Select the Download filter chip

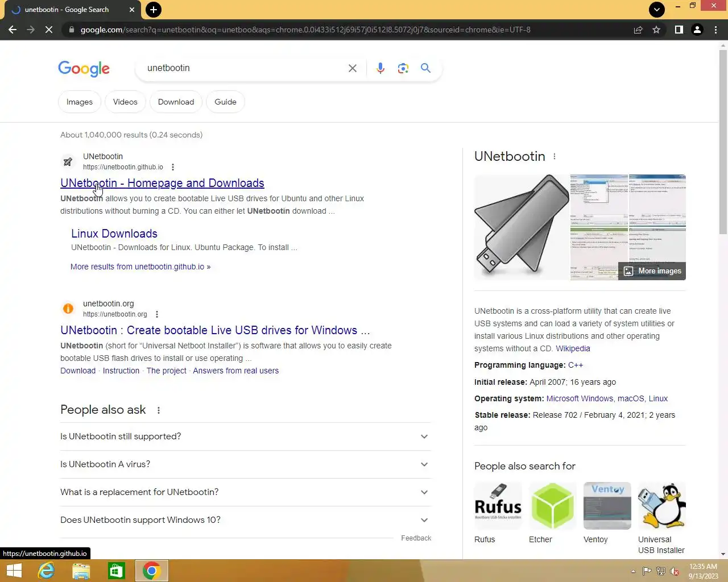tap(176, 102)
